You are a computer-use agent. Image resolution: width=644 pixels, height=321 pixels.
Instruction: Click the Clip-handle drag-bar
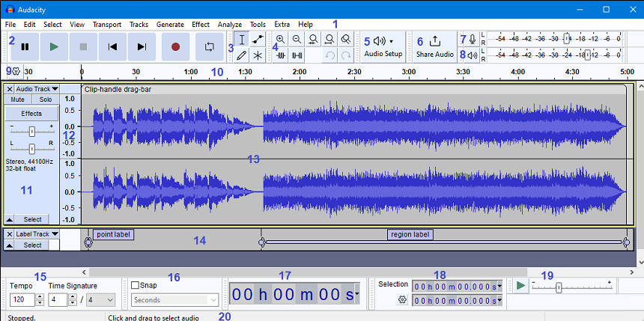point(353,89)
